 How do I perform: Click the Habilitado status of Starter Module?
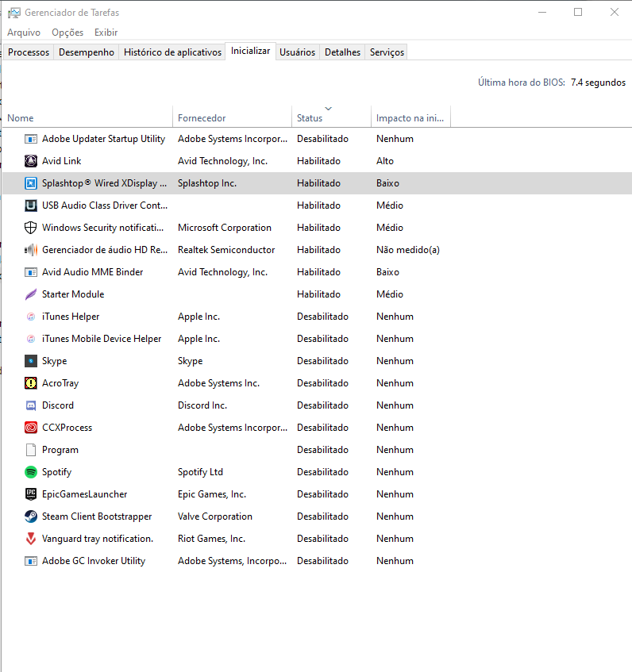pyautogui.click(x=318, y=294)
